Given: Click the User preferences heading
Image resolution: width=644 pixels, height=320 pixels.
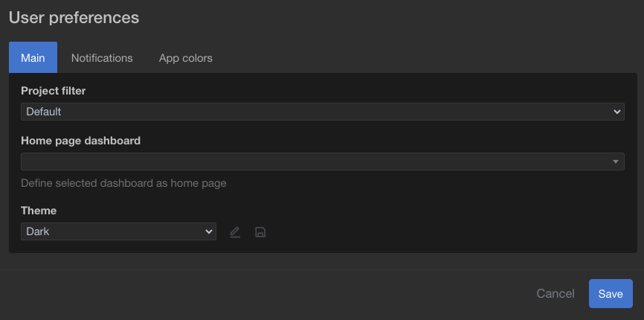Looking at the screenshot, I should tap(74, 18).
